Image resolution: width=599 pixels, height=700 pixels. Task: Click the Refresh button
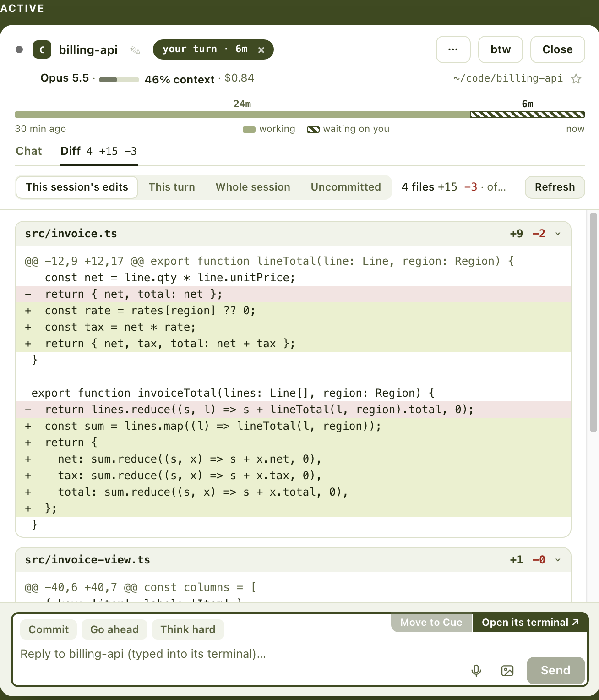point(555,187)
